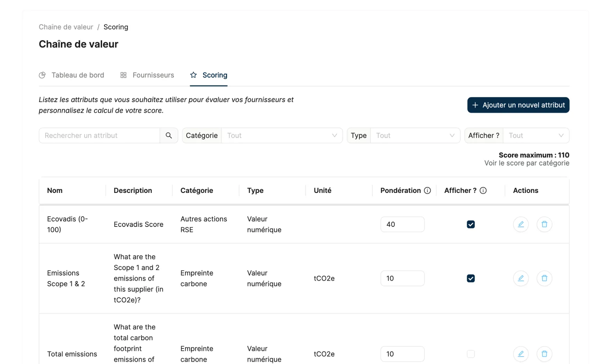Click trash icon for Total emissions

pos(544,354)
